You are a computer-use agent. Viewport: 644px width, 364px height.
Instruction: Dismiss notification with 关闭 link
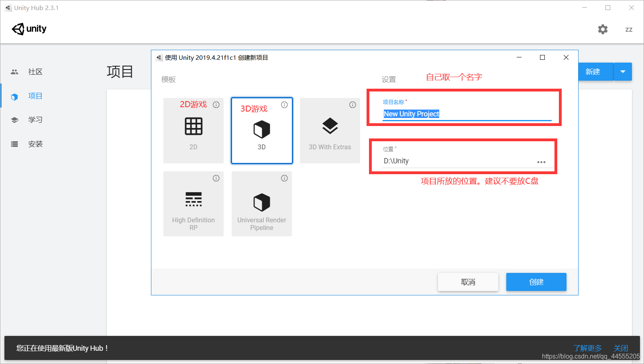click(x=621, y=348)
